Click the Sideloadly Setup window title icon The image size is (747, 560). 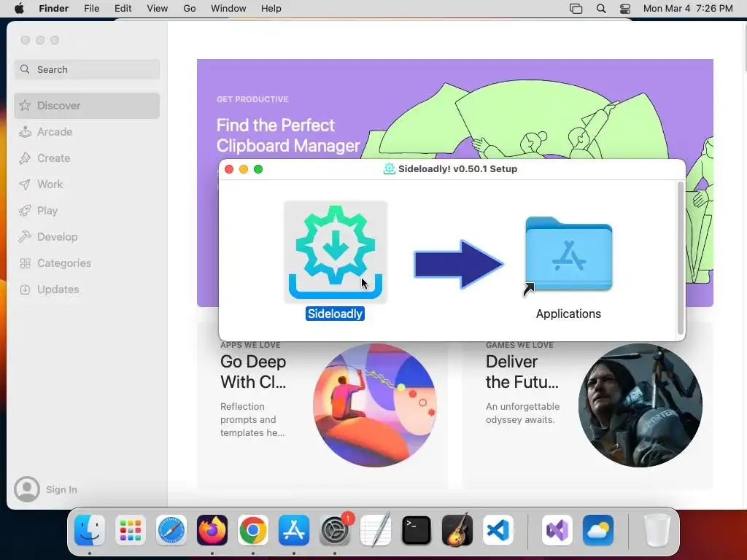coord(390,169)
